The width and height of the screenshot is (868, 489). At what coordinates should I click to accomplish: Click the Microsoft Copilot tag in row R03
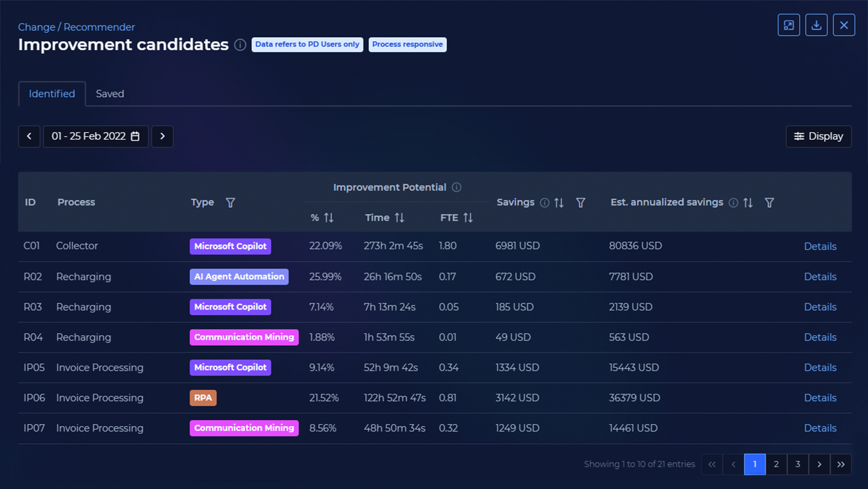[230, 307]
